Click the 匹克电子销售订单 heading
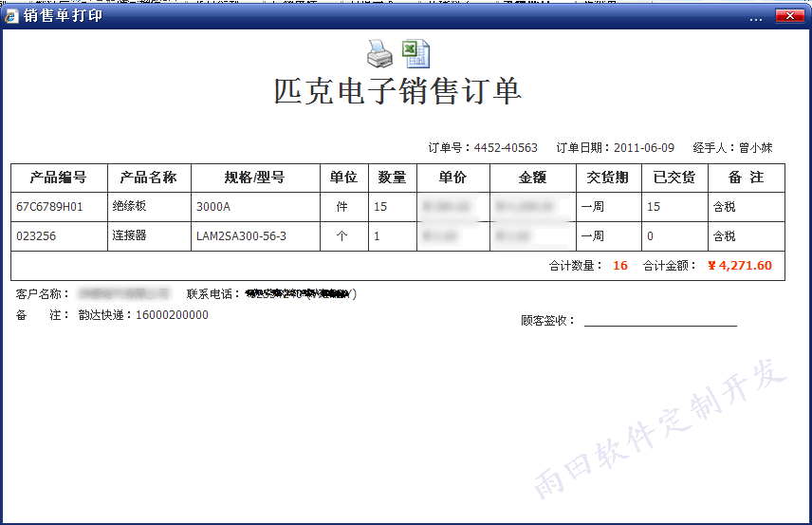 click(397, 92)
